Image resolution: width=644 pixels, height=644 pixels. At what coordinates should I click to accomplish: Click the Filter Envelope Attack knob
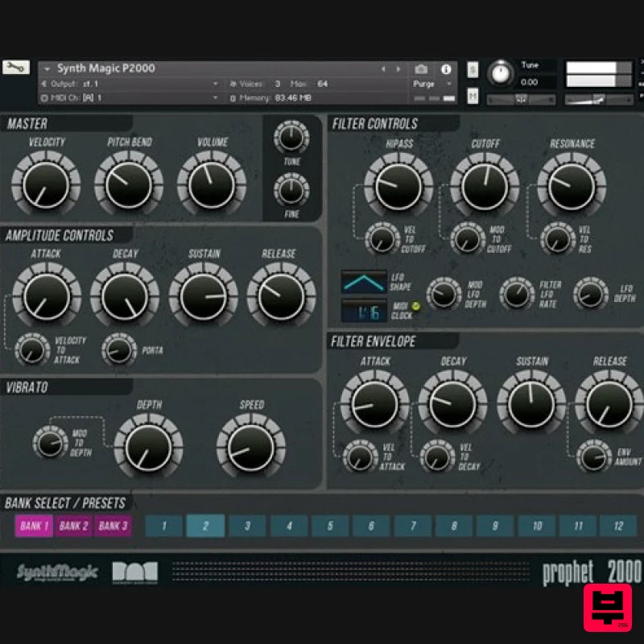click(x=374, y=404)
